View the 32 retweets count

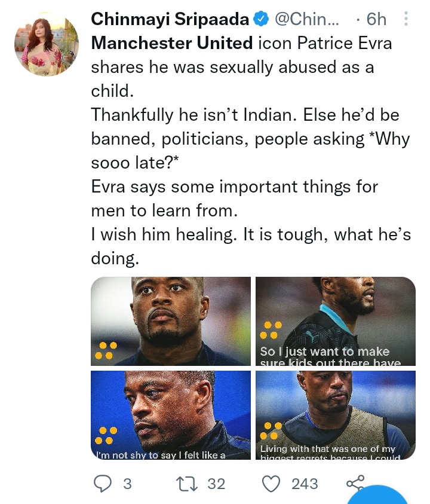tap(216, 484)
